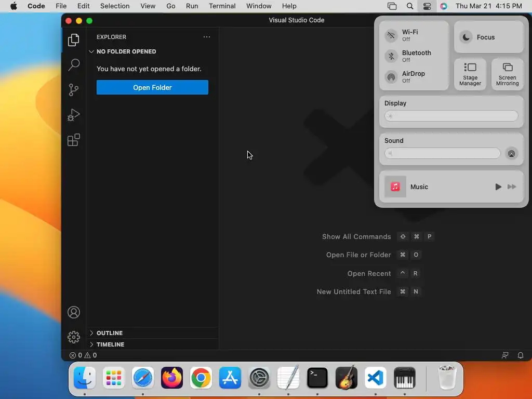Launch GarageBand from the Dock
Image resolution: width=532 pixels, height=399 pixels.
347,378
